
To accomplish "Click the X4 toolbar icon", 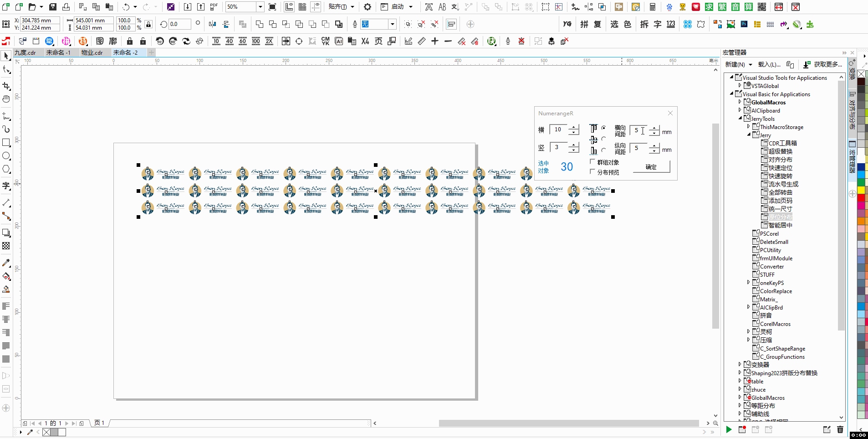I will (365, 41).
